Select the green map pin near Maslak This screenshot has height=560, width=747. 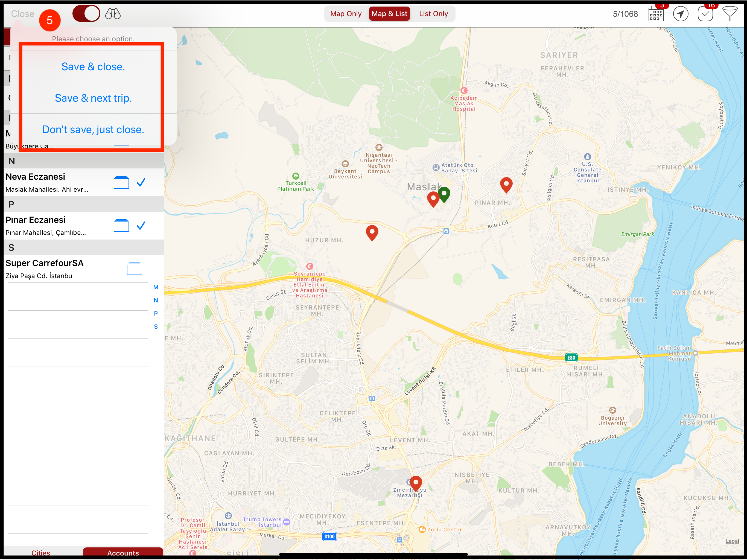tap(444, 194)
